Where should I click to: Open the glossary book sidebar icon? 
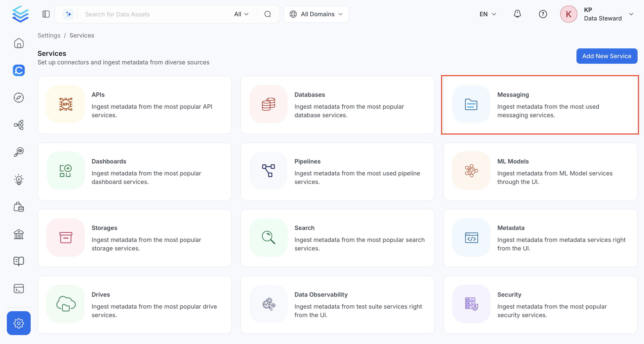click(x=19, y=261)
